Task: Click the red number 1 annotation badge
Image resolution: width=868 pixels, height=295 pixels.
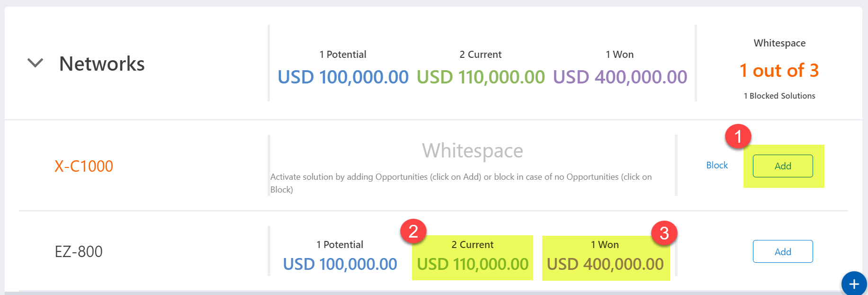Action: [x=738, y=137]
